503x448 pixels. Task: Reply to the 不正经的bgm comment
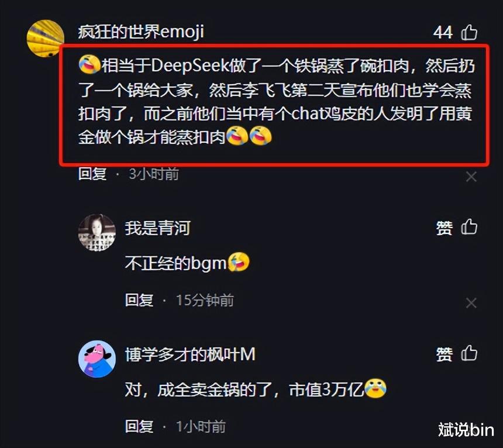point(139,301)
